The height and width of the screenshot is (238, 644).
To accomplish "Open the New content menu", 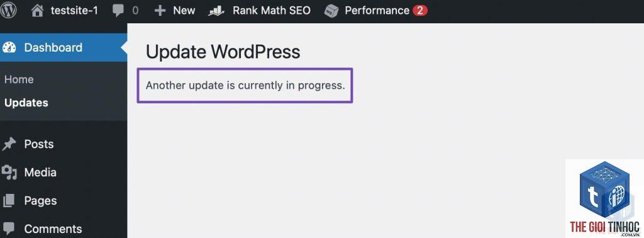I will [175, 11].
